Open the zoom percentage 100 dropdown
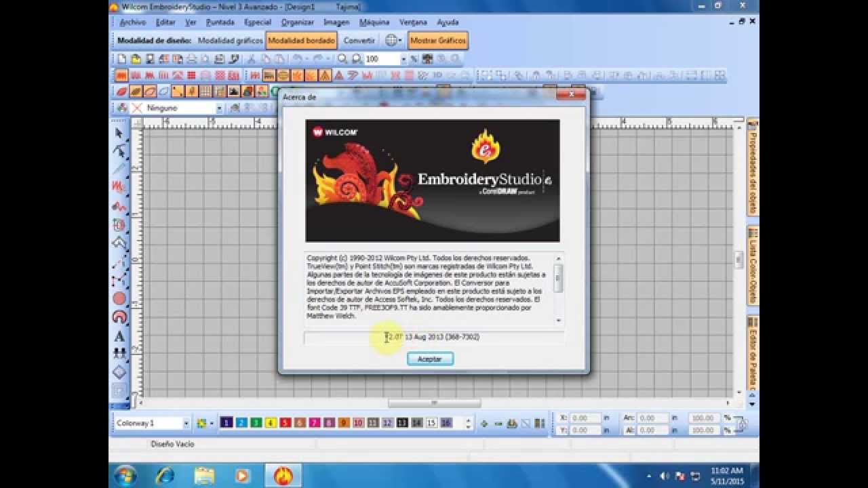The width and height of the screenshot is (868, 488). (x=403, y=59)
